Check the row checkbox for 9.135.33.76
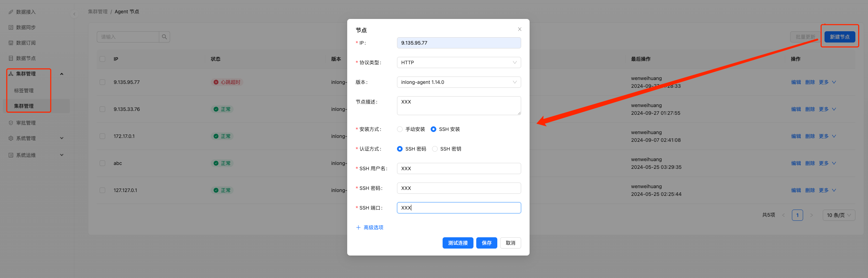The image size is (868, 278). coord(102,109)
